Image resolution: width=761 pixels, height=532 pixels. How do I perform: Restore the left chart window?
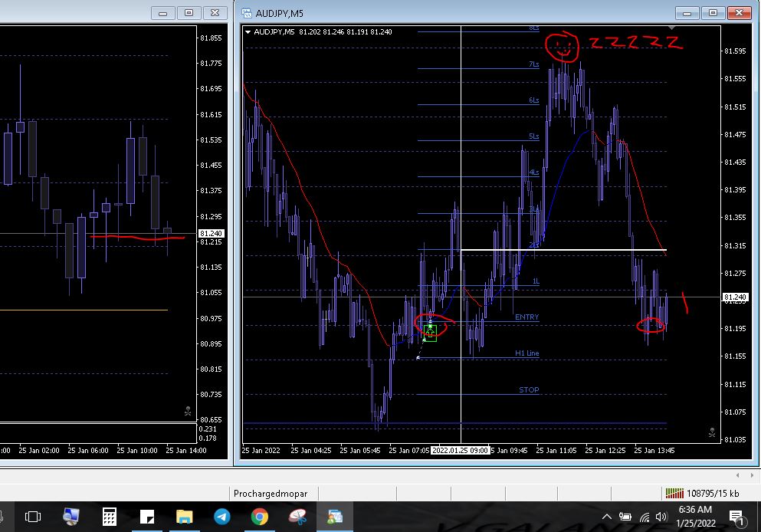189,12
